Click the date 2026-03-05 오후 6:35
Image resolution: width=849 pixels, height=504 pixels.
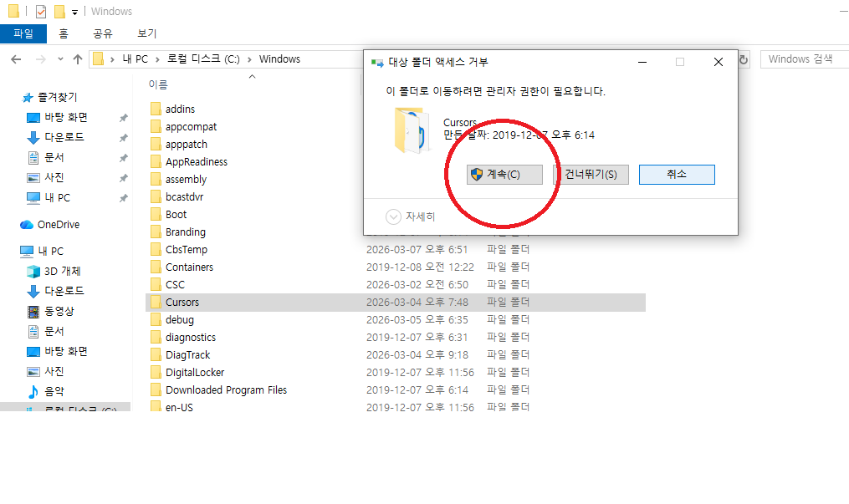tap(417, 319)
